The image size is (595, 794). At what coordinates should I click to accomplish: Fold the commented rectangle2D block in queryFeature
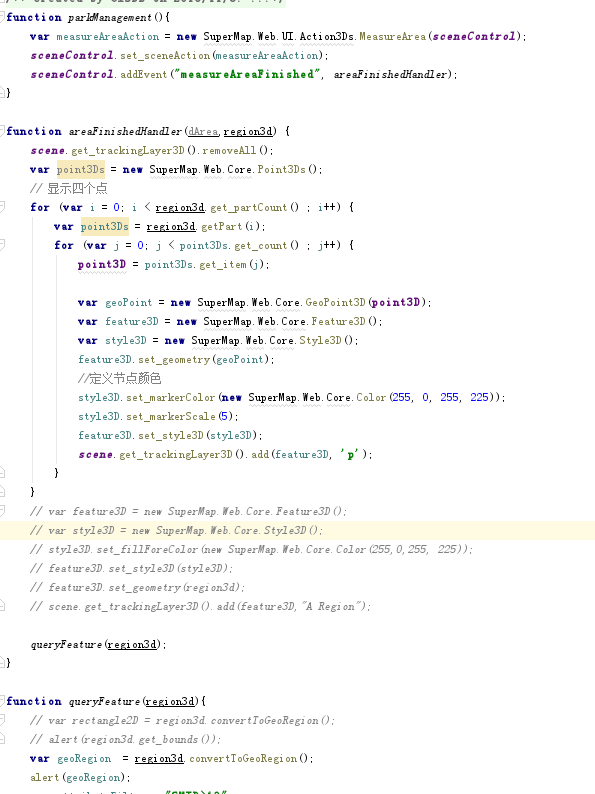coord(2,720)
